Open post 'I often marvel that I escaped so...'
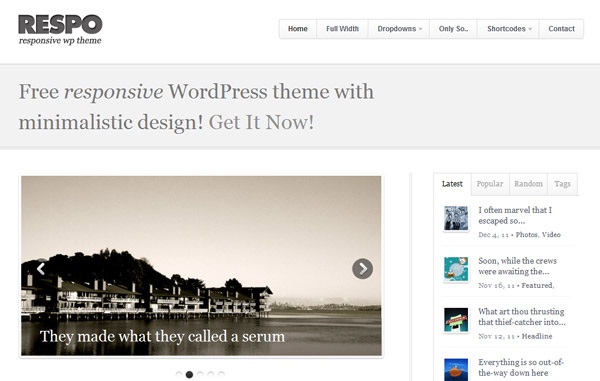Viewport: 600px width, 381px height. click(515, 215)
